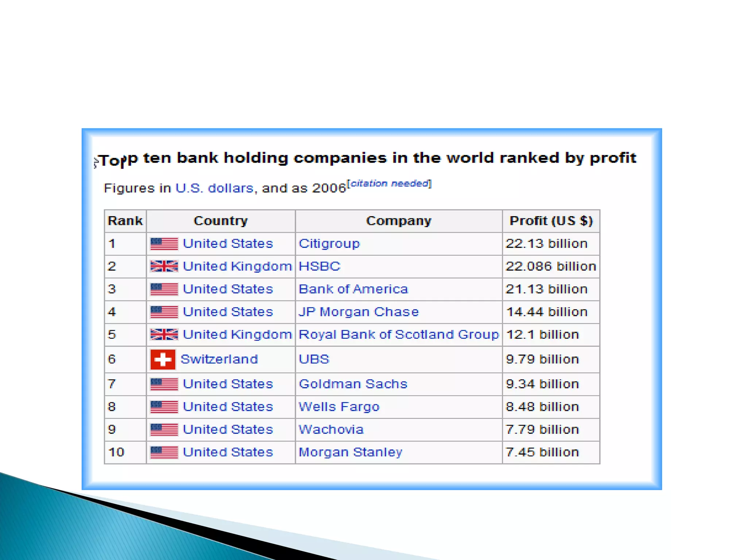Click the citation needed superscript link

[x=389, y=183]
